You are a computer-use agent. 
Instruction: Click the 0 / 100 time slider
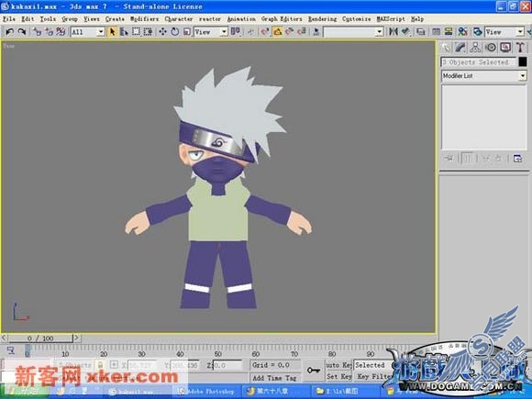point(40,338)
